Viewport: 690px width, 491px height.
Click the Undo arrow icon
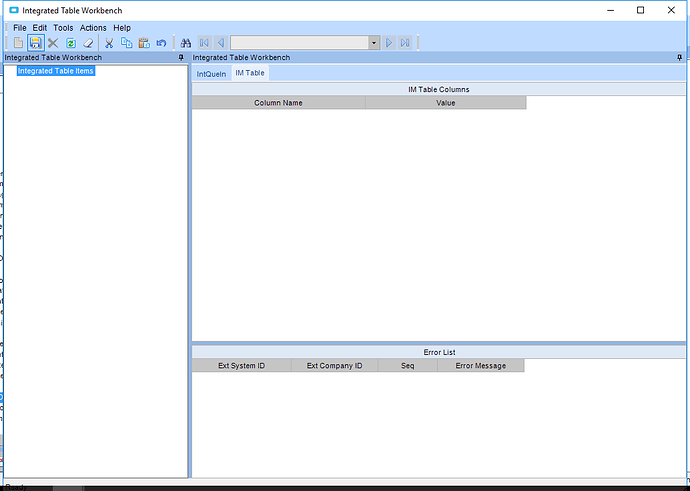coord(161,43)
